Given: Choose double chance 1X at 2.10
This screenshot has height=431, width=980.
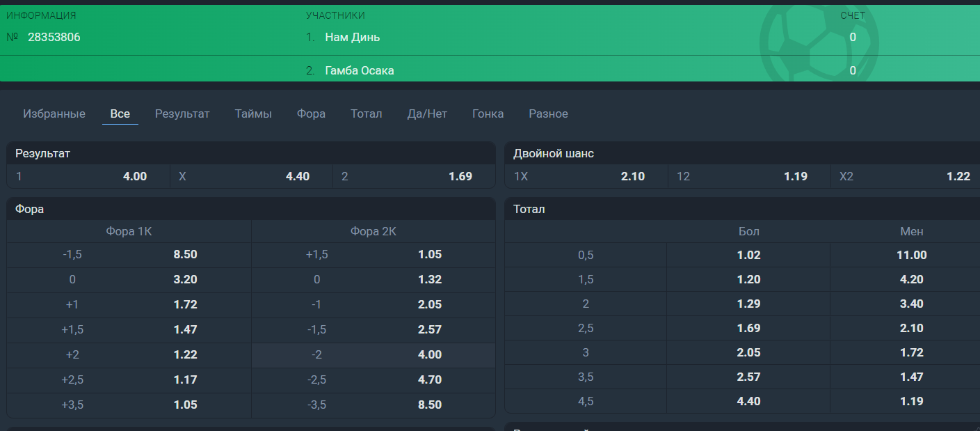Looking at the screenshot, I should [586, 176].
